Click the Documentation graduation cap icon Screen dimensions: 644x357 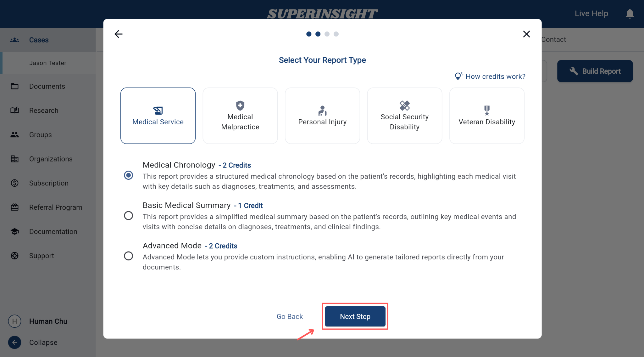[x=14, y=231]
